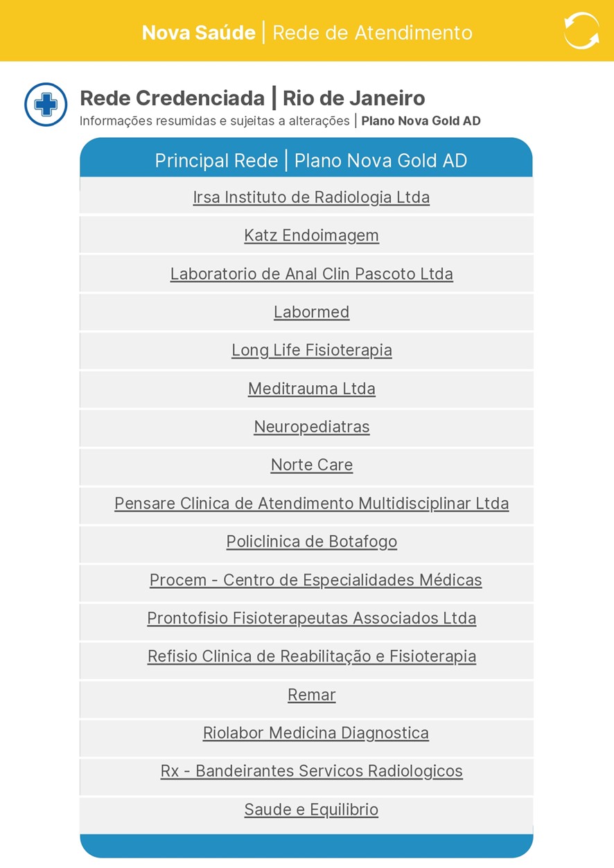Choose Long Life Fisioterapia
This screenshot has height=868, width=614.
click(x=311, y=351)
